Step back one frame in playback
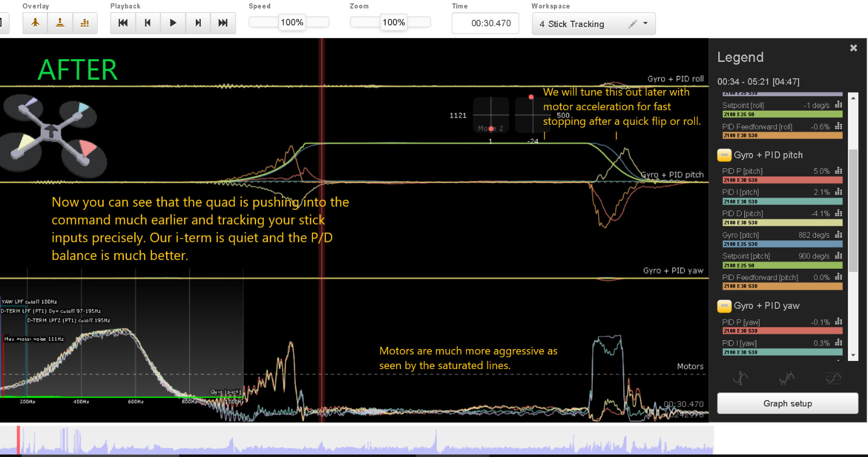The width and height of the screenshot is (868, 457). tap(148, 23)
